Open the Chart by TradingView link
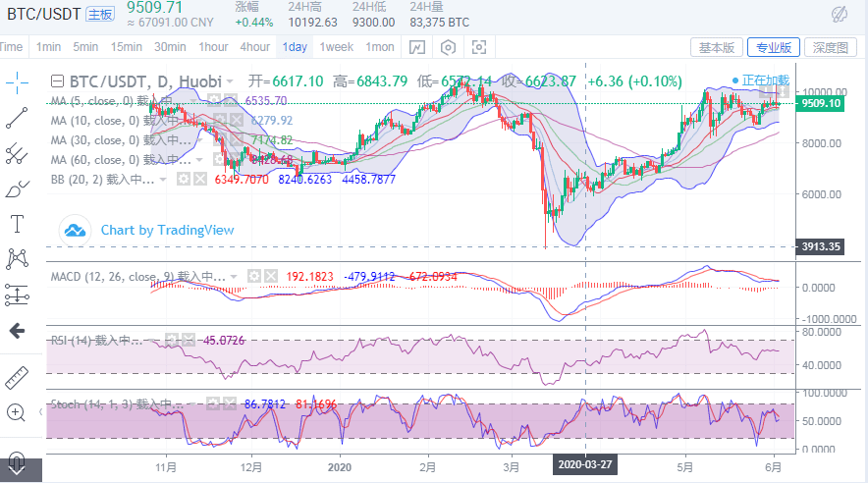 pyautogui.click(x=167, y=230)
